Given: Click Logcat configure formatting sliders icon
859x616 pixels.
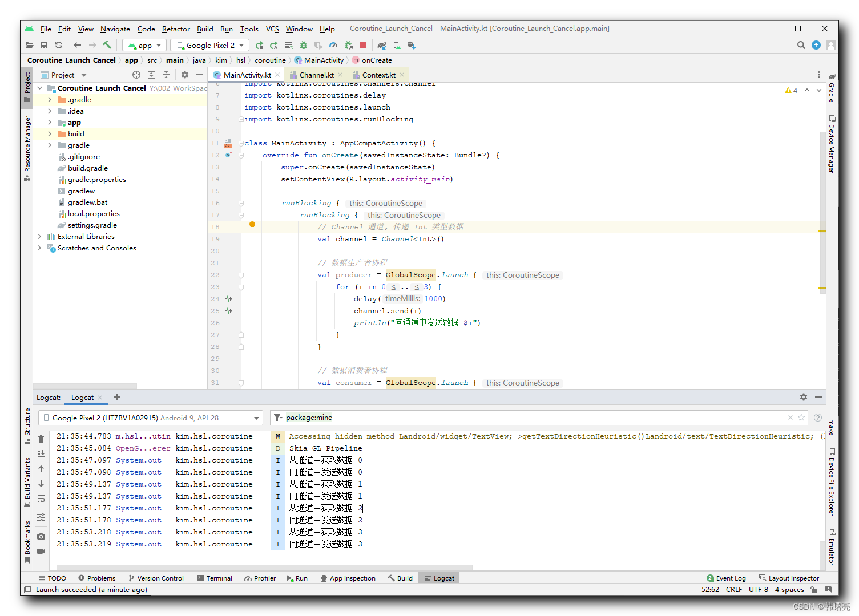Looking at the screenshot, I should (x=41, y=517).
